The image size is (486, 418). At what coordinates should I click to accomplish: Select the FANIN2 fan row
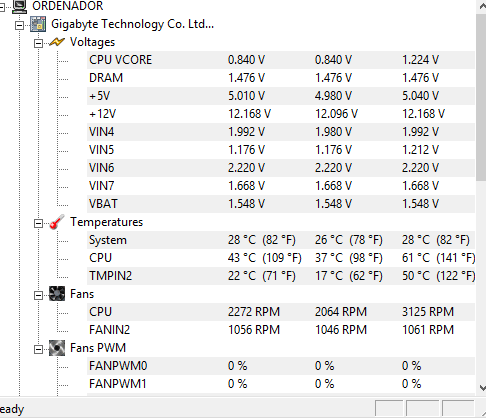coord(281,330)
